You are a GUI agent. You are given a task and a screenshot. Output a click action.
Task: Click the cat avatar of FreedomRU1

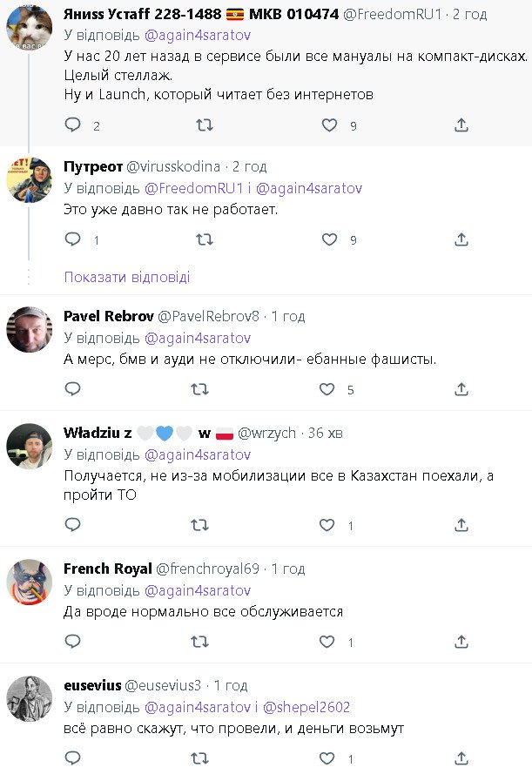30,28
